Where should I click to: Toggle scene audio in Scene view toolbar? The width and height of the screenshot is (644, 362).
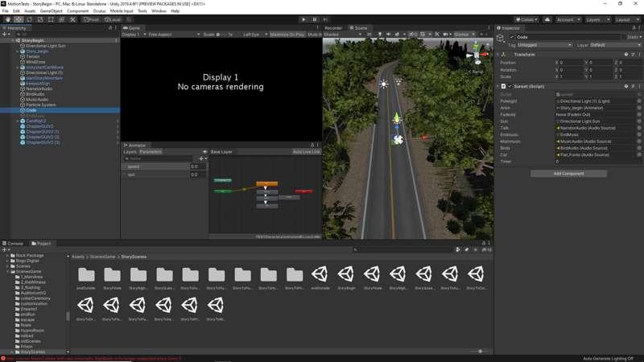pos(388,34)
